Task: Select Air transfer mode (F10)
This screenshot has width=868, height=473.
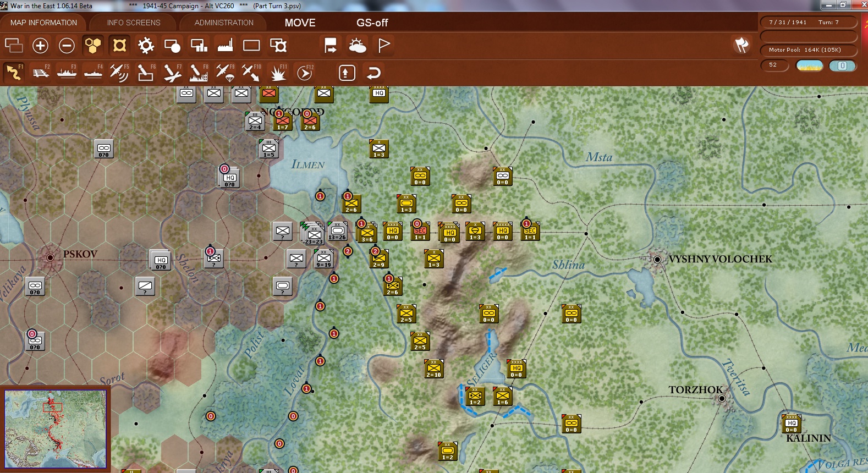Action: tap(251, 73)
